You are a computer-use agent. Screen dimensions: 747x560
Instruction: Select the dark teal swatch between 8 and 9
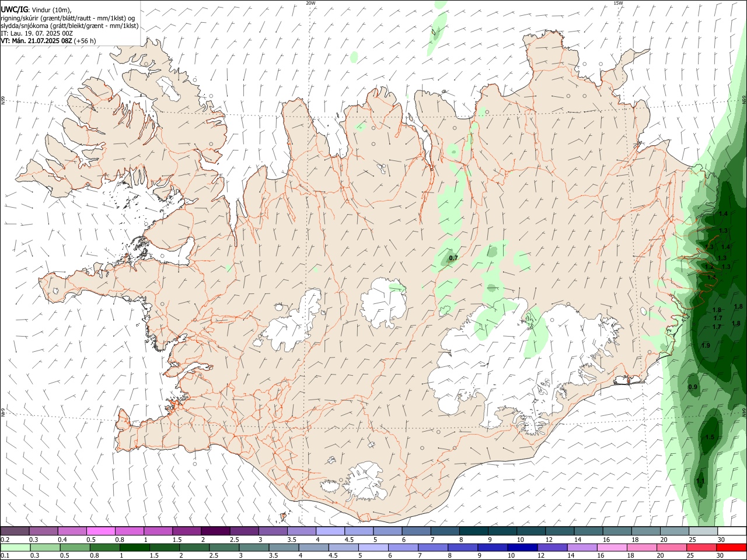click(x=473, y=531)
